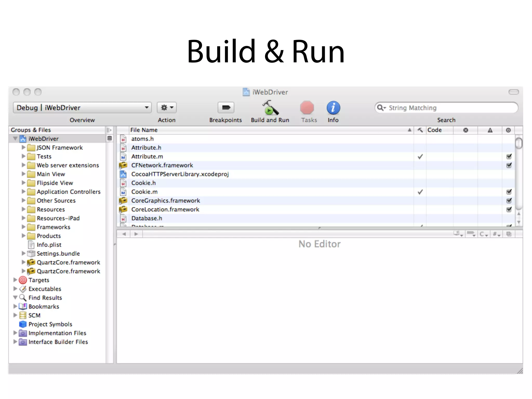This screenshot has width=532, height=399.
Task: Click the file list vertical scrollbar thumb
Action: click(x=519, y=143)
